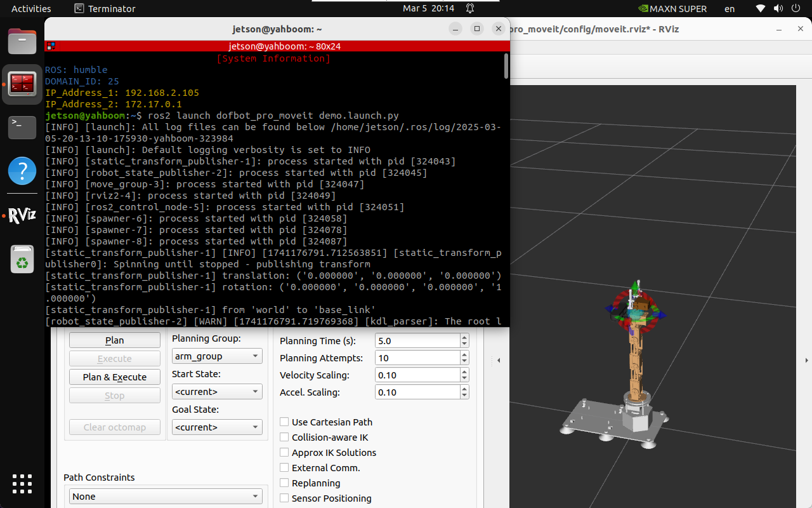This screenshot has width=812, height=508.
Task: Click the Planning Time value field 5.0
Action: (x=417, y=341)
